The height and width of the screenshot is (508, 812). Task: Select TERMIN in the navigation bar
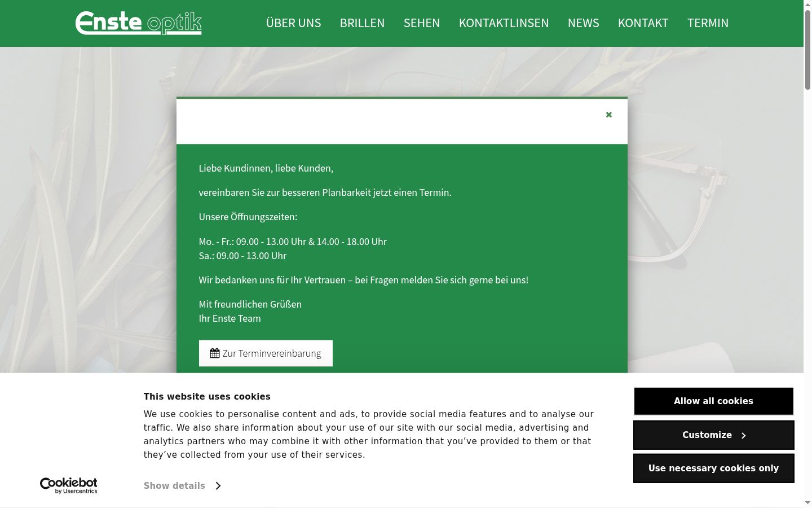tap(708, 23)
